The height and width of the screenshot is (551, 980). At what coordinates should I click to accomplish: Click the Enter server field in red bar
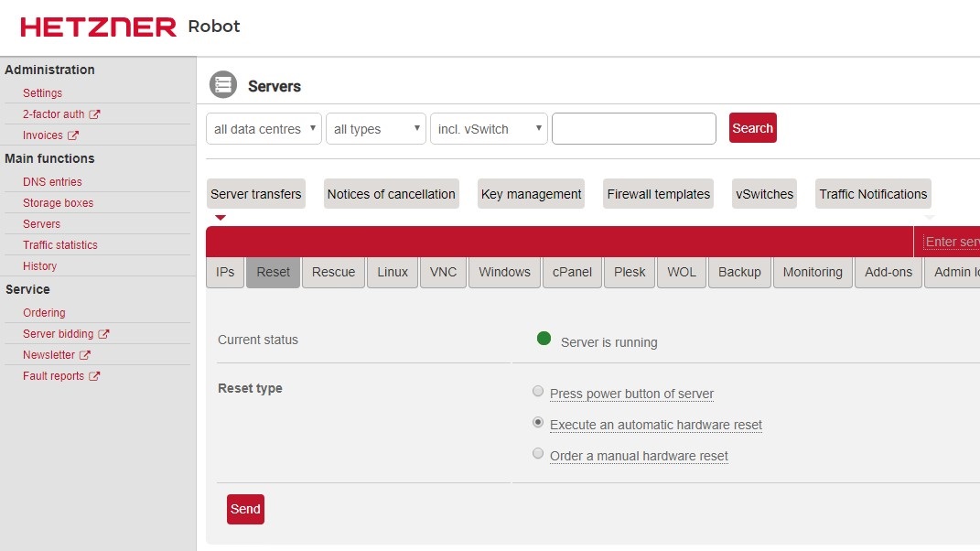click(952, 242)
